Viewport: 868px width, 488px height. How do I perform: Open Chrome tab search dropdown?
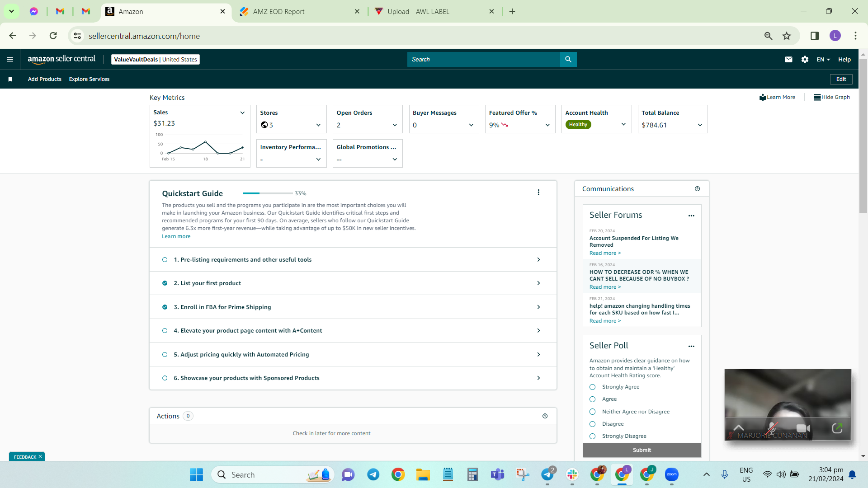click(x=11, y=11)
